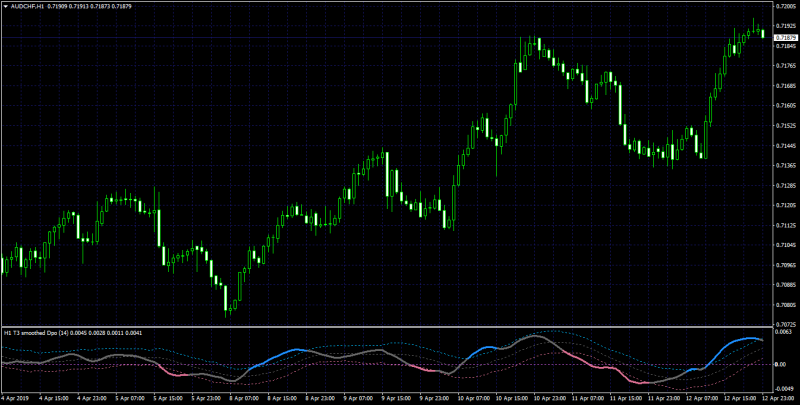Image resolution: width=800 pixels, height=405 pixels.
Task: Click the 12 Apr 15:00 time label
Action: tap(738, 396)
